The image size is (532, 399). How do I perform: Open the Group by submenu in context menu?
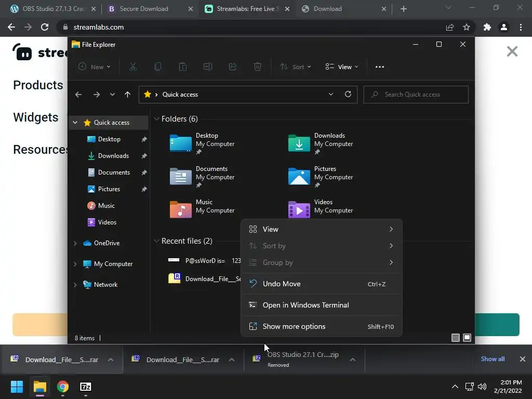pyautogui.click(x=321, y=262)
